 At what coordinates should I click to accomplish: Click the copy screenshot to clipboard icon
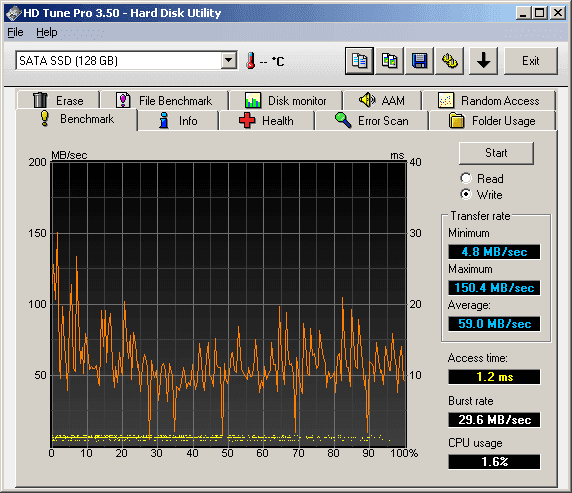click(x=389, y=61)
